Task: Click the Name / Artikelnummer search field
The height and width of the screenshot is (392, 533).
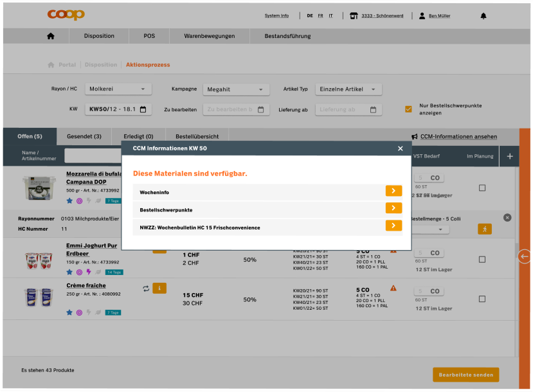Action: pos(93,156)
